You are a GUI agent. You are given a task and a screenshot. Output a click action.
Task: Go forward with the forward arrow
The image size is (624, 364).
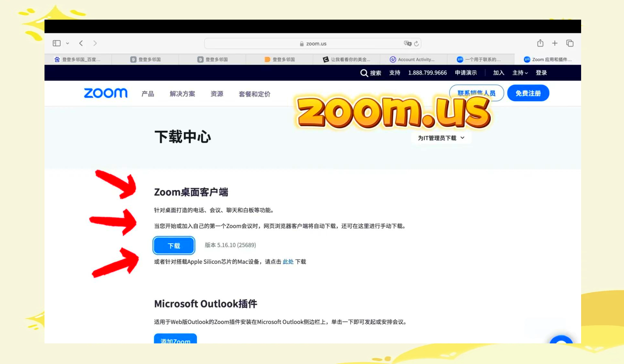pyautogui.click(x=95, y=43)
